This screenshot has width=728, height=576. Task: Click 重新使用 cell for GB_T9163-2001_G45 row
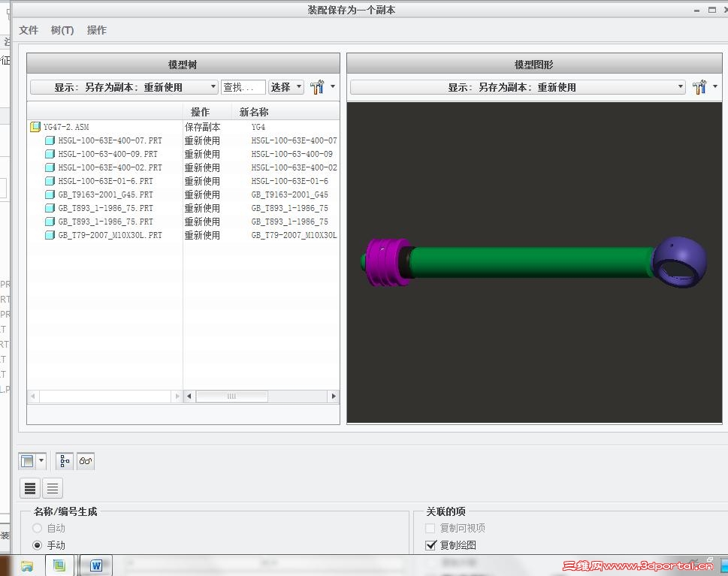point(202,195)
